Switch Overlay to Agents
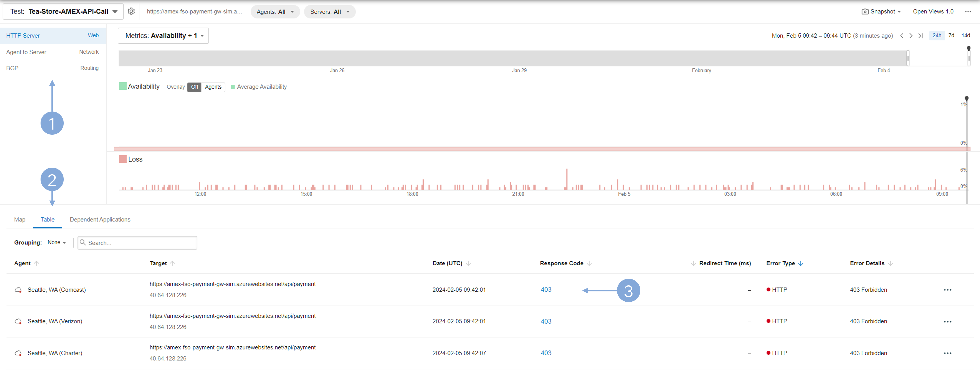This screenshot has height=372, width=980. (x=213, y=87)
